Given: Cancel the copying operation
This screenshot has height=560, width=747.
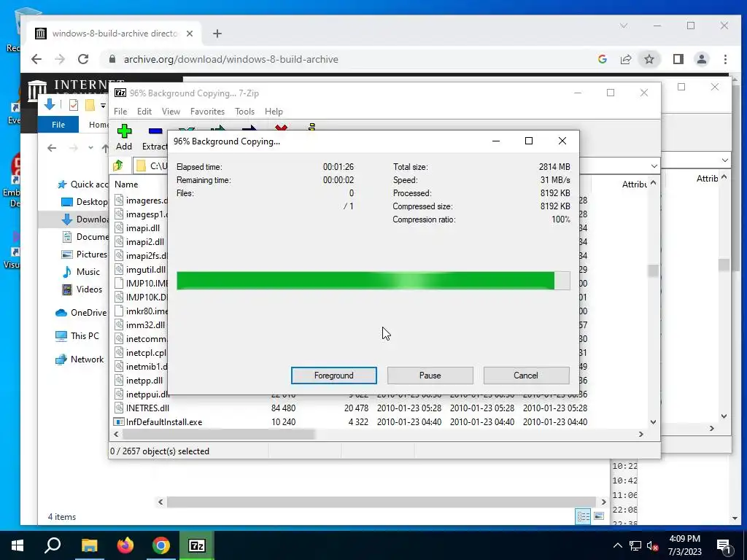Looking at the screenshot, I should 526,376.
